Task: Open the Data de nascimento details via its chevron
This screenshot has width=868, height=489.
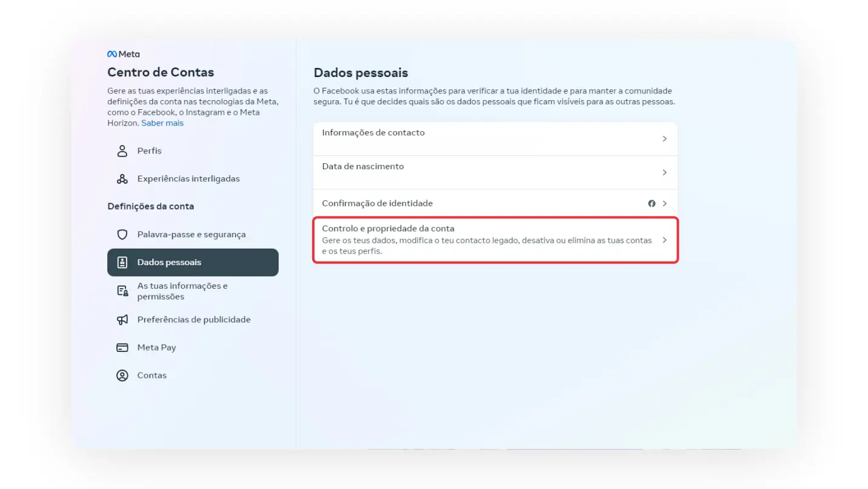Action: pyautogui.click(x=664, y=172)
